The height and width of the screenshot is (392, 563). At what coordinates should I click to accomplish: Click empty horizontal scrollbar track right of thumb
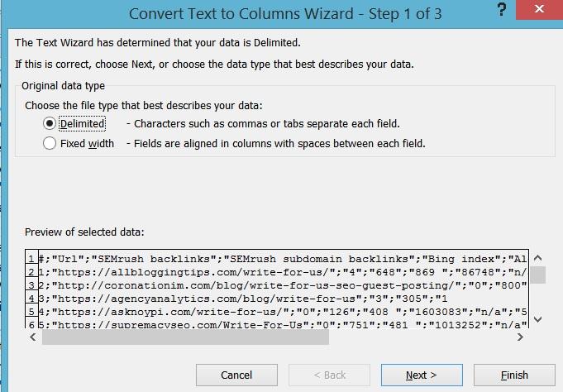pos(421,337)
